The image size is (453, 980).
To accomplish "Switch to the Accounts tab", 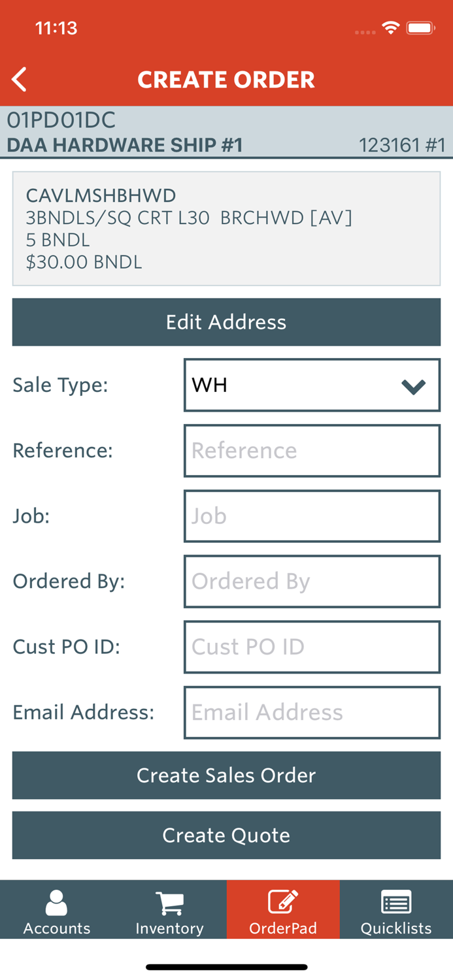I will (x=56, y=909).
